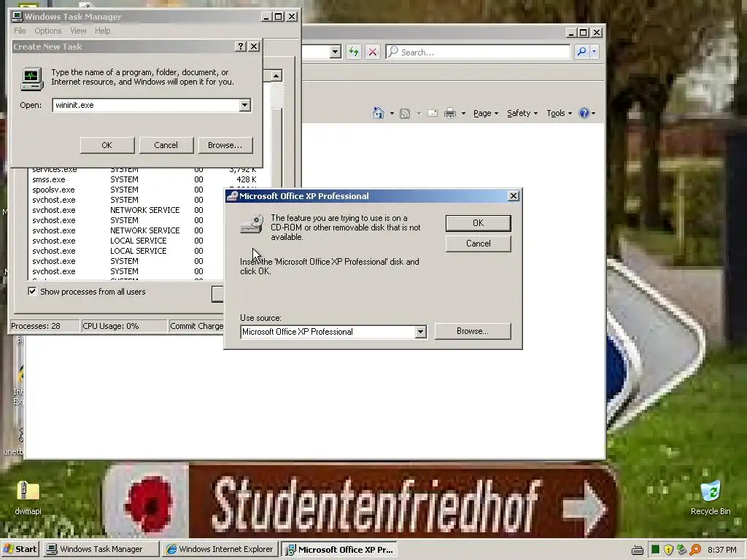The width and height of the screenshot is (747, 560).
Task: Switch to Windows Task Manager taskbar button
Action: tap(101, 549)
